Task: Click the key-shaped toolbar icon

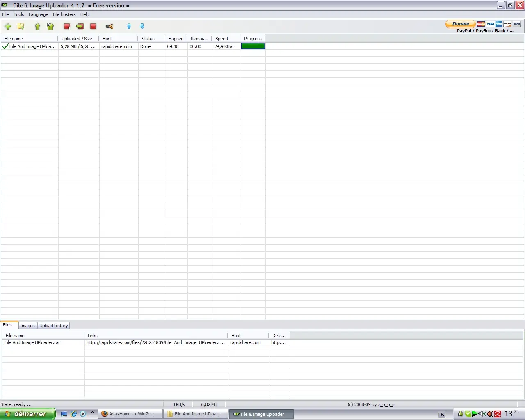Action: (110, 26)
